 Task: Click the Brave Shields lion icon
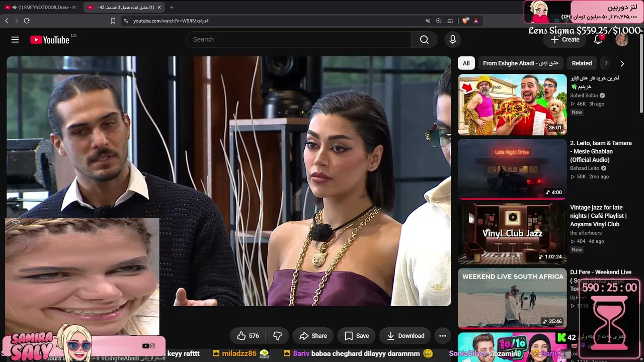465,21
